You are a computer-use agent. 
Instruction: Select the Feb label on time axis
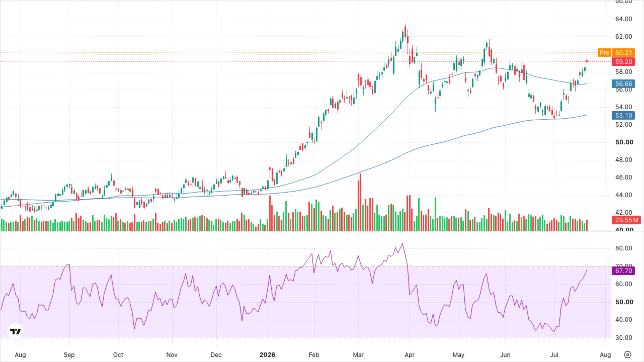(314, 355)
